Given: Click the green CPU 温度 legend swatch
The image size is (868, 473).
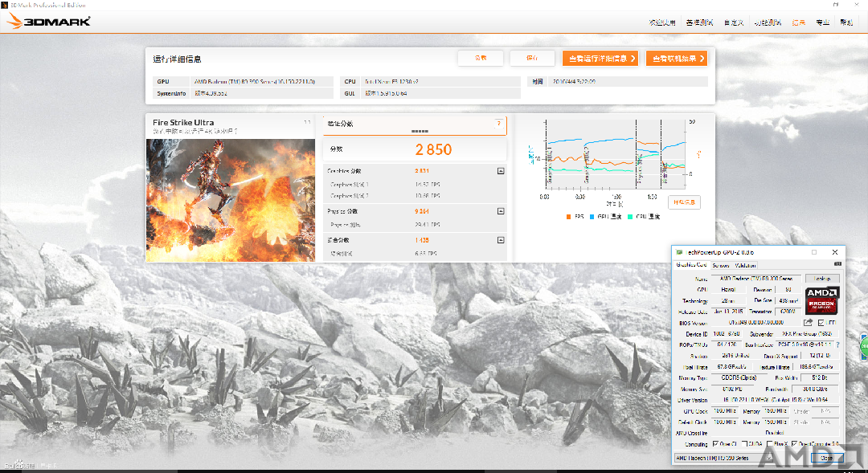Looking at the screenshot, I should (630, 217).
